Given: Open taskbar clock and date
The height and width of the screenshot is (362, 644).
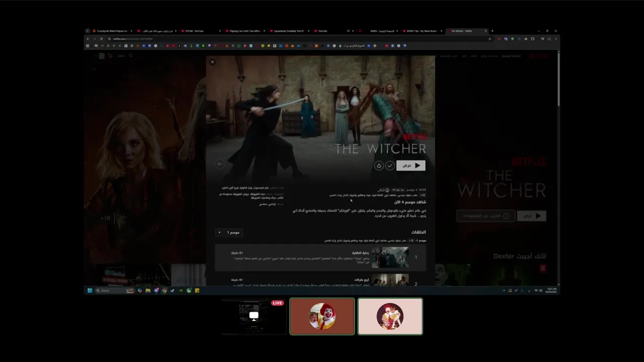Looking at the screenshot, I should point(552,290).
